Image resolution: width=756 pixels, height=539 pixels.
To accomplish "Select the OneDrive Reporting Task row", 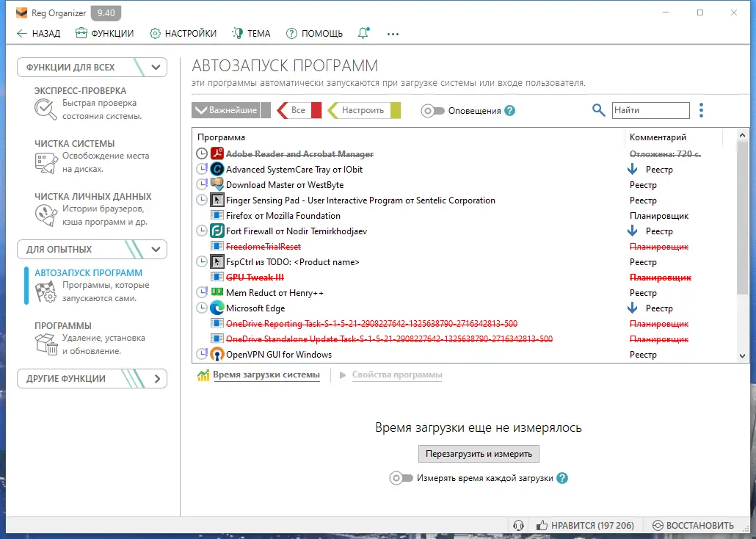I will tap(465, 323).
